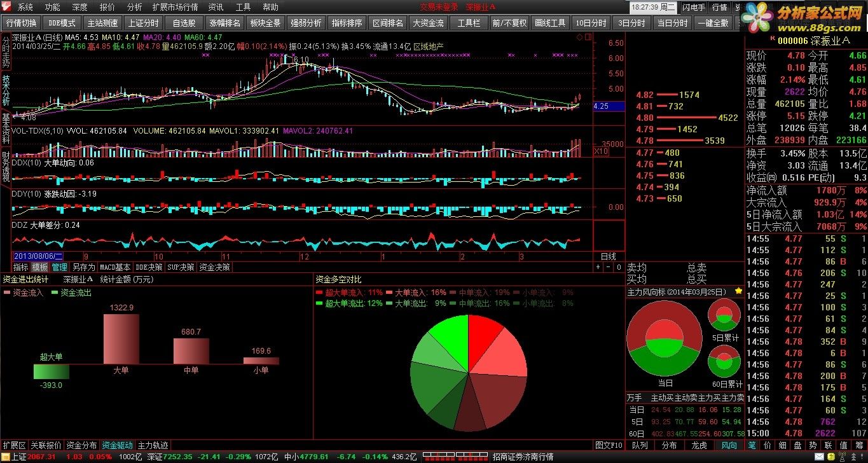Image resolution: width=868 pixels, height=463 pixels.
Task: Select the 模板 tab below the chart
Action: pyautogui.click(x=40, y=267)
